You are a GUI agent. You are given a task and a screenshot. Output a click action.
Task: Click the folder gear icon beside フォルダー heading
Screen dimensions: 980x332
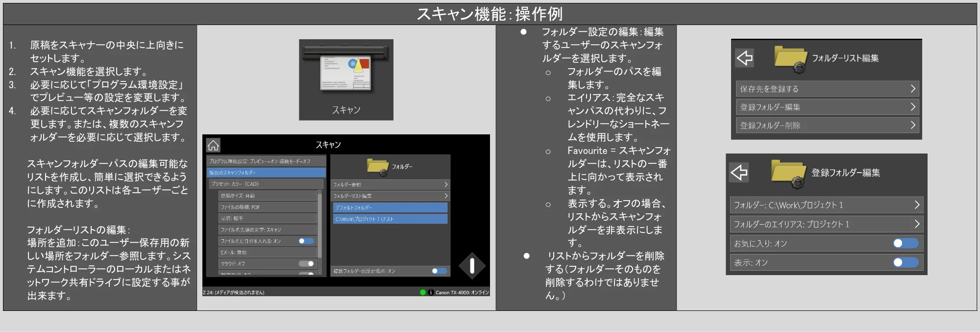click(377, 167)
